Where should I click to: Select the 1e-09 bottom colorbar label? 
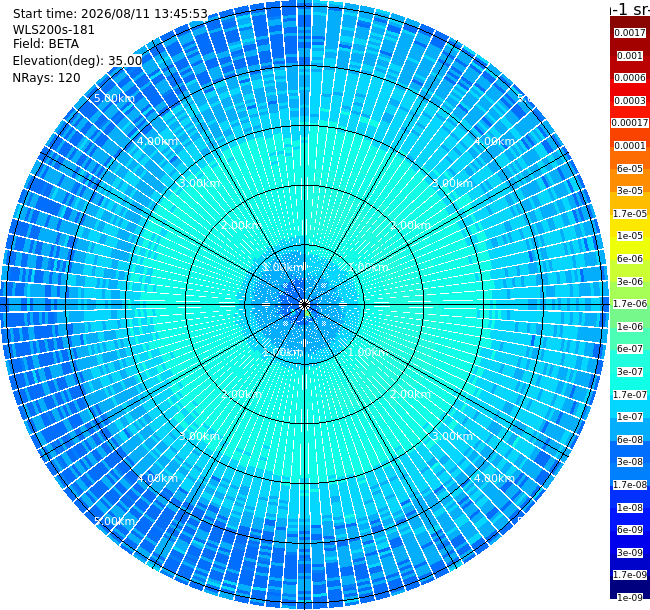630,598
